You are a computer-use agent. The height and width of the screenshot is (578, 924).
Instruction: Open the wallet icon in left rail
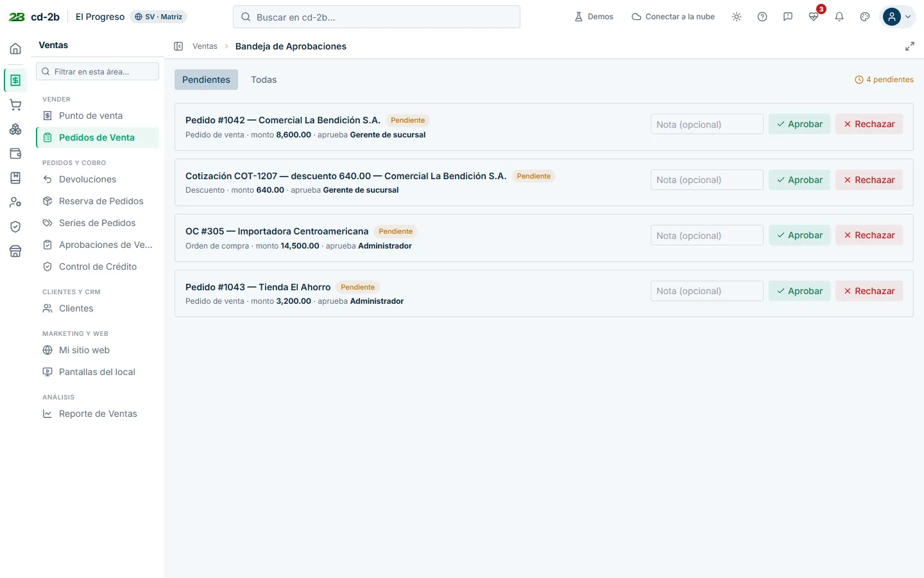pyautogui.click(x=15, y=153)
